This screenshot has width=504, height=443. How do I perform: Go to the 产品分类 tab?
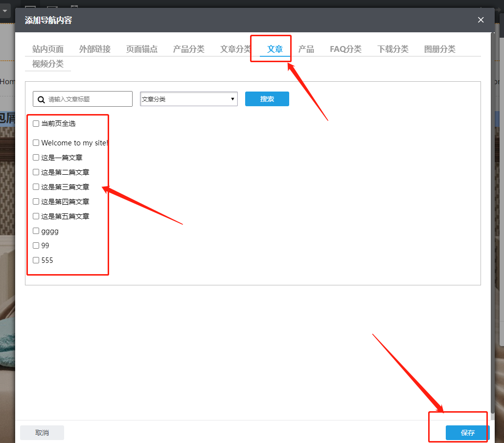click(188, 49)
